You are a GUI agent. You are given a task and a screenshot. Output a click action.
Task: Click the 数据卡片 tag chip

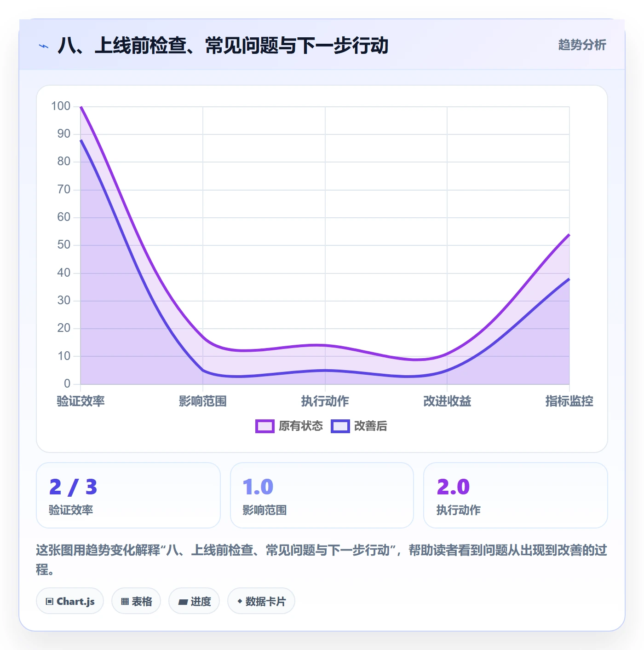tap(261, 601)
